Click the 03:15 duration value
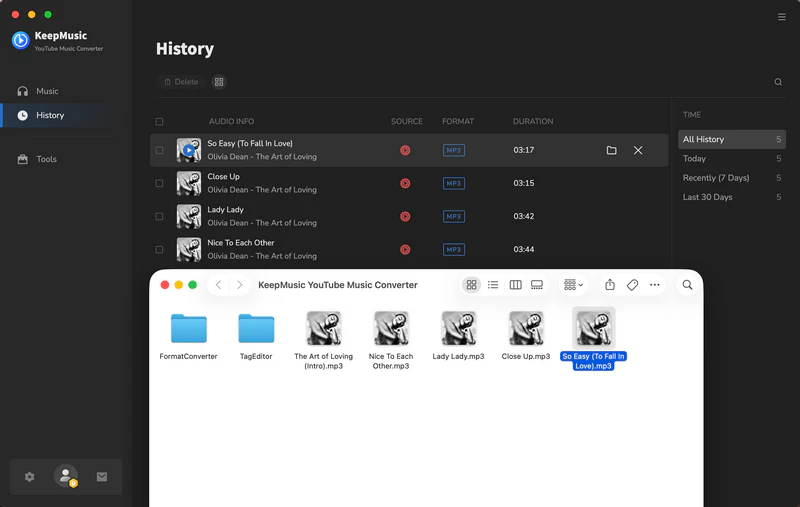The height and width of the screenshot is (507, 800). coord(523,184)
